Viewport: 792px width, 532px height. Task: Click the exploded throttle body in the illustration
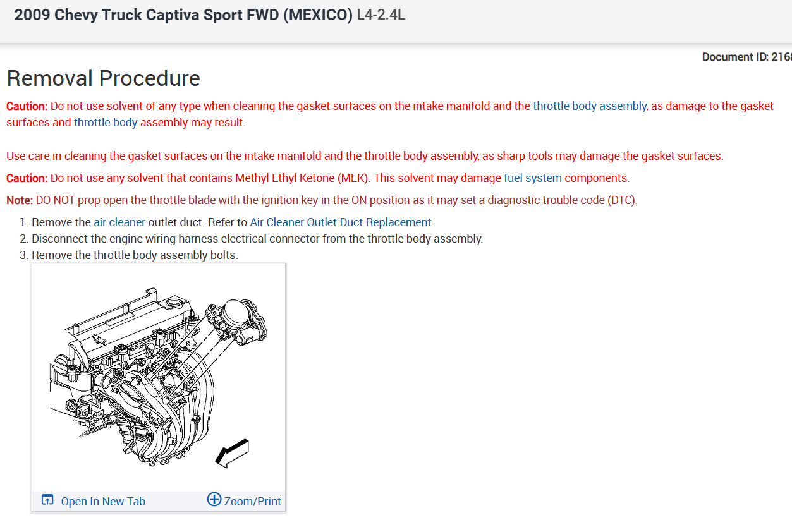pyautogui.click(x=236, y=327)
